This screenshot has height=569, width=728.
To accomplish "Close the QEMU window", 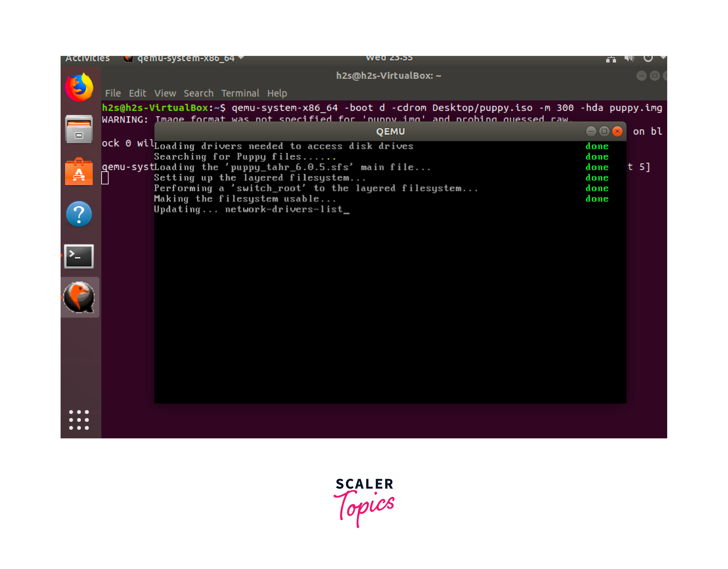I will coord(617,131).
